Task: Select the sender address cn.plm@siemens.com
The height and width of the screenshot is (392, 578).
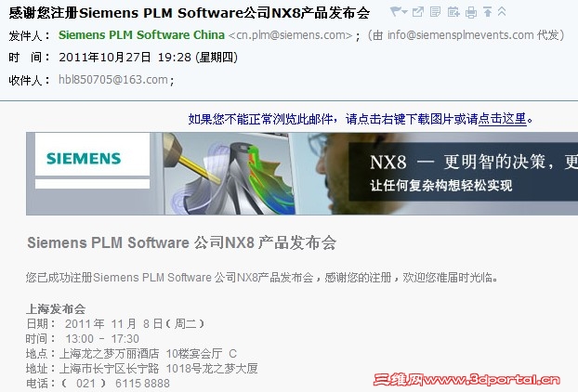Action: click(x=291, y=35)
